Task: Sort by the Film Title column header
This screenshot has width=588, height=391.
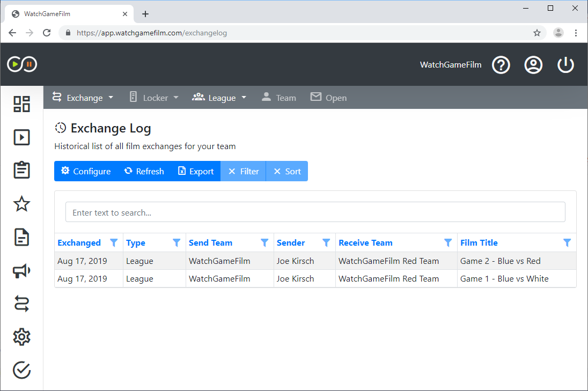Action: (x=479, y=243)
